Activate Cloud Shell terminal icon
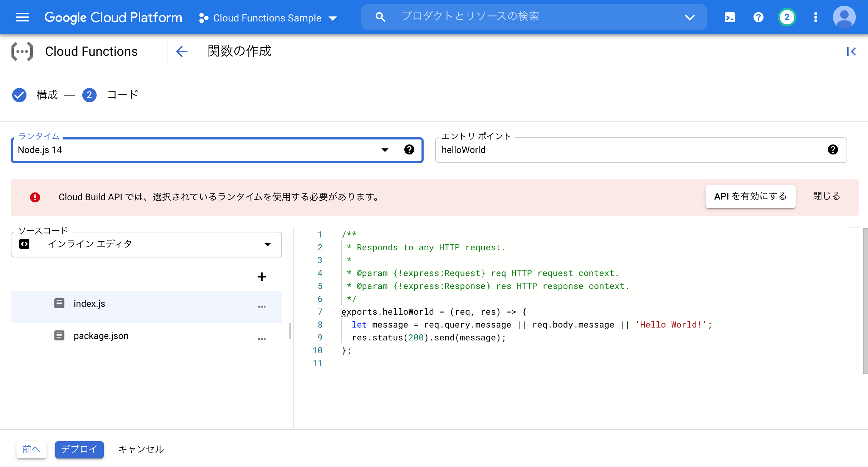Image resolution: width=868 pixels, height=467 pixels. (729, 17)
